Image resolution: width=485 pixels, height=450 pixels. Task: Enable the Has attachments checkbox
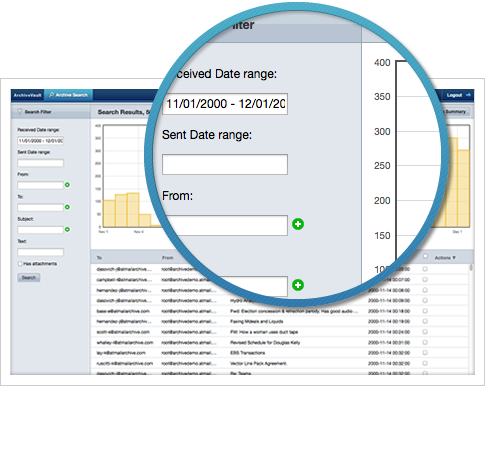(20, 264)
